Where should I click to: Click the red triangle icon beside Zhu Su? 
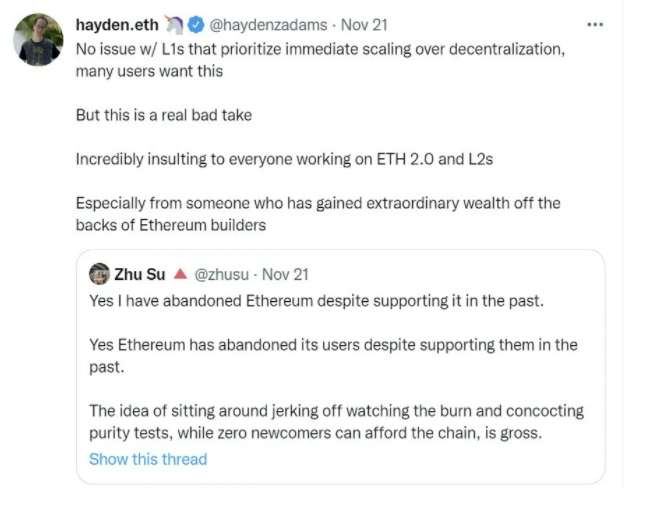coord(180,274)
